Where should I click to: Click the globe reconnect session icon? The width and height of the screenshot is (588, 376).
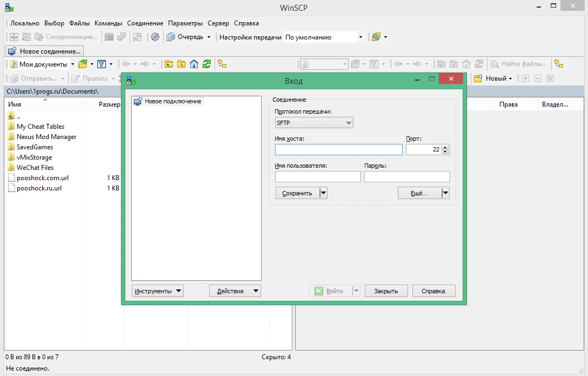[x=376, y=37]
